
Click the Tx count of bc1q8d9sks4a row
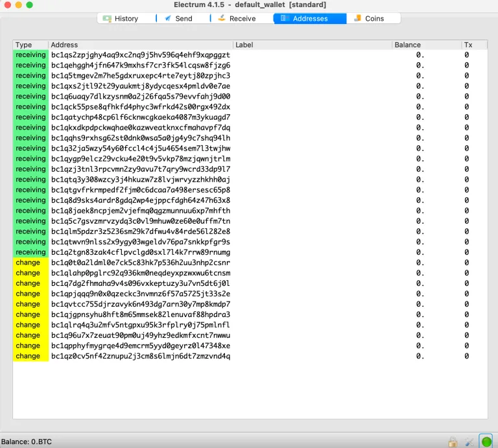(x=467, y=200)
